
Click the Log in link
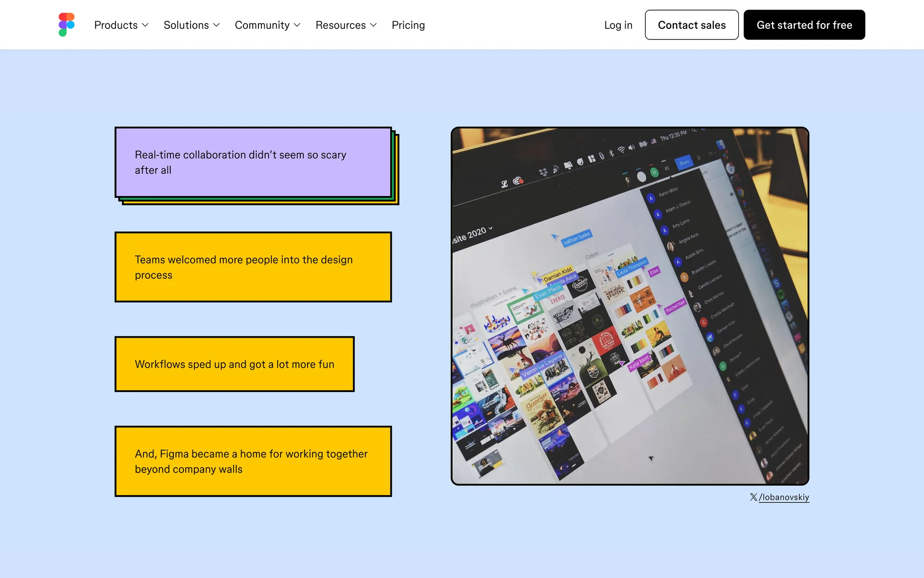click(618, 25)
